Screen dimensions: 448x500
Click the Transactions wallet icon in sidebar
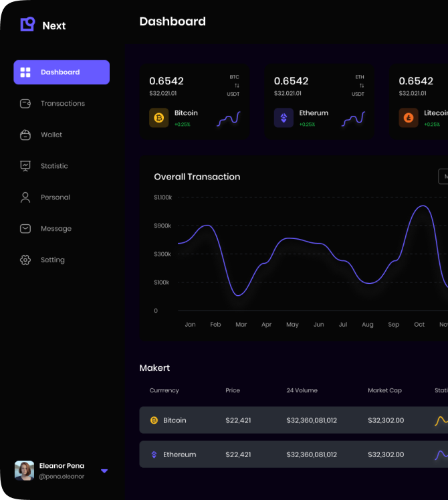[25, 104]
